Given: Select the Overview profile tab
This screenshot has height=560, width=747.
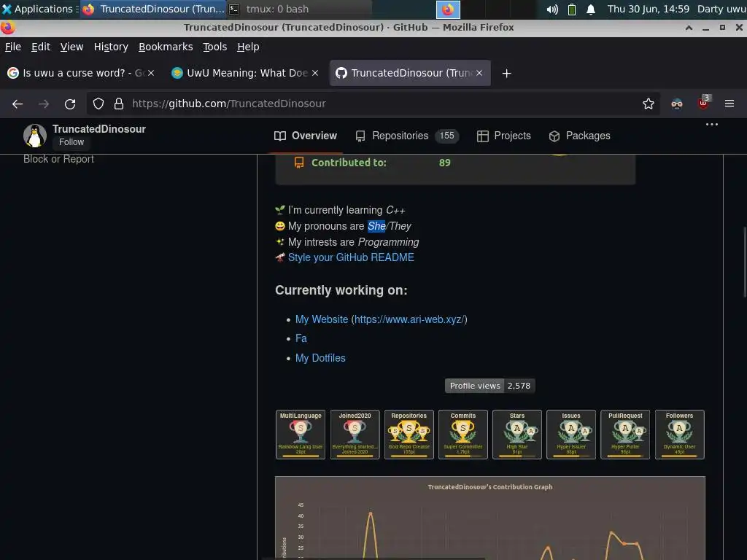Looking at the screenshot, I should click(x=306, y=136).
